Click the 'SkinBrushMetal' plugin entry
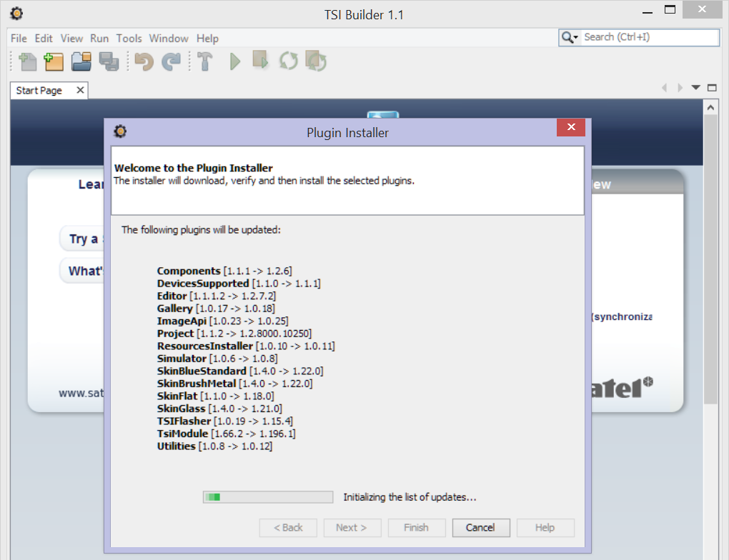The height and width of the screenshot is (560, 729). (x=235, y=384)
